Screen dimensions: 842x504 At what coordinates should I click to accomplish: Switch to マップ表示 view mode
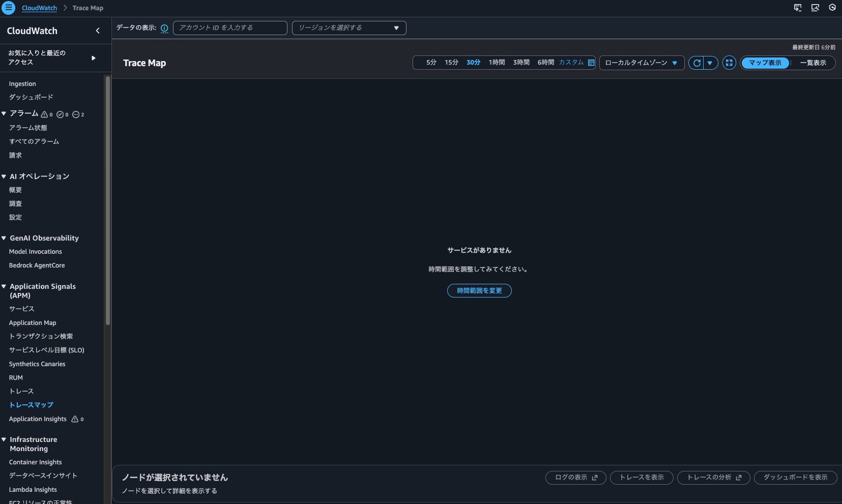pyautogui.click(x=765, y=63)
